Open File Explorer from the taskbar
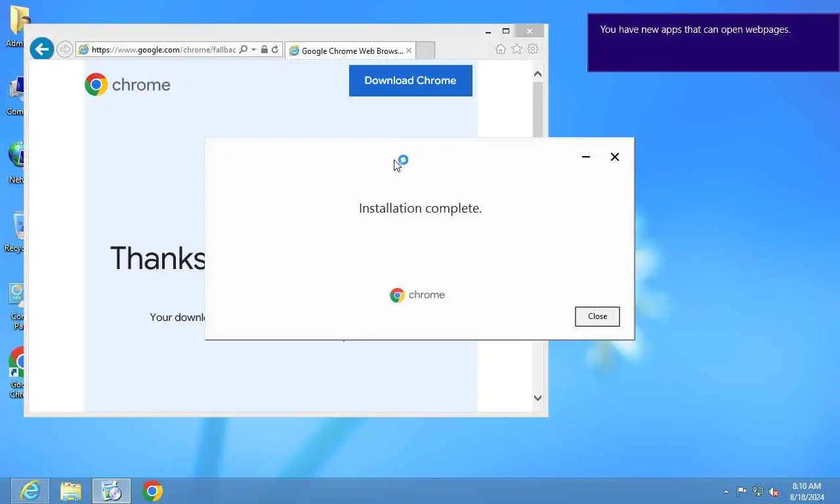 point(71,491)
